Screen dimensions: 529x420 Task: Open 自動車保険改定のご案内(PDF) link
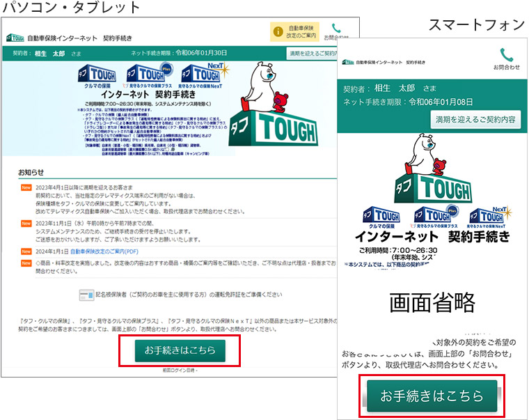[x=104, y=251]
